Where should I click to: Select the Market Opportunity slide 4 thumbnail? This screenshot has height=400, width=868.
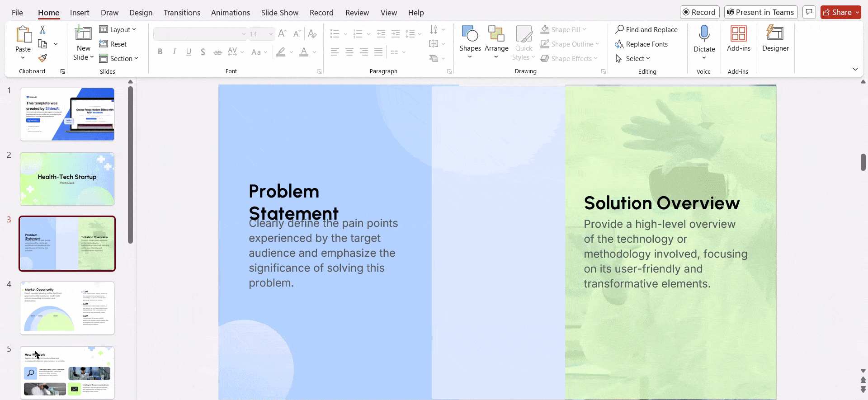point(67,308)
